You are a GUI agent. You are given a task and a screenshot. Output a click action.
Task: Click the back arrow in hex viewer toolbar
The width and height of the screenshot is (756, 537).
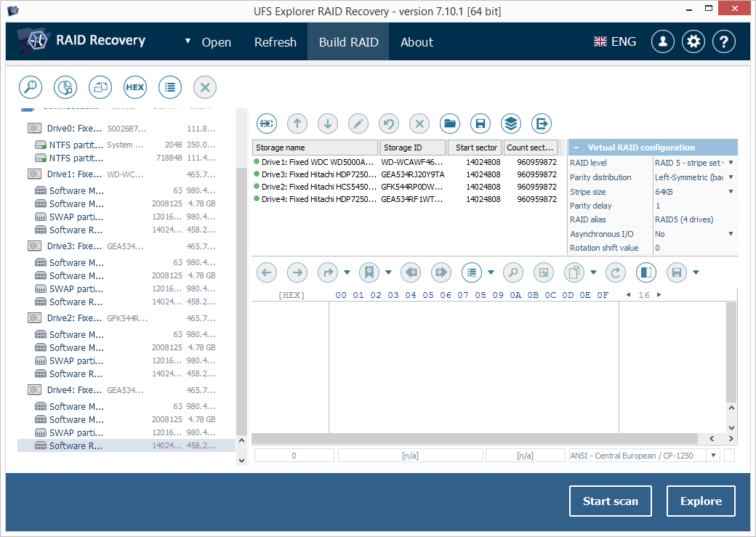267,272
